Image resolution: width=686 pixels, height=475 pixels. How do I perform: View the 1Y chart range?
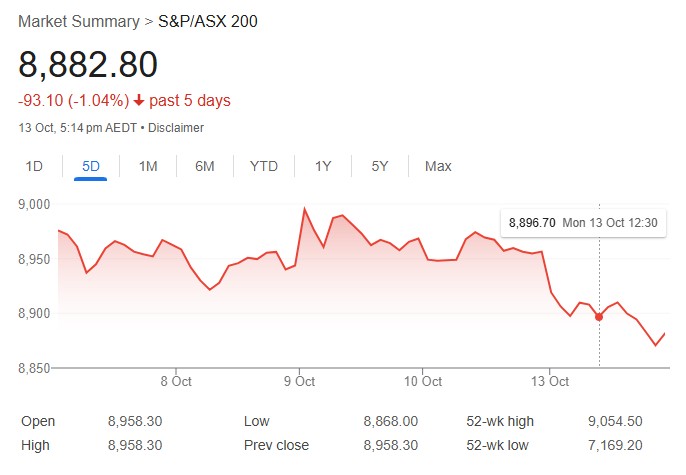point(322,166)
